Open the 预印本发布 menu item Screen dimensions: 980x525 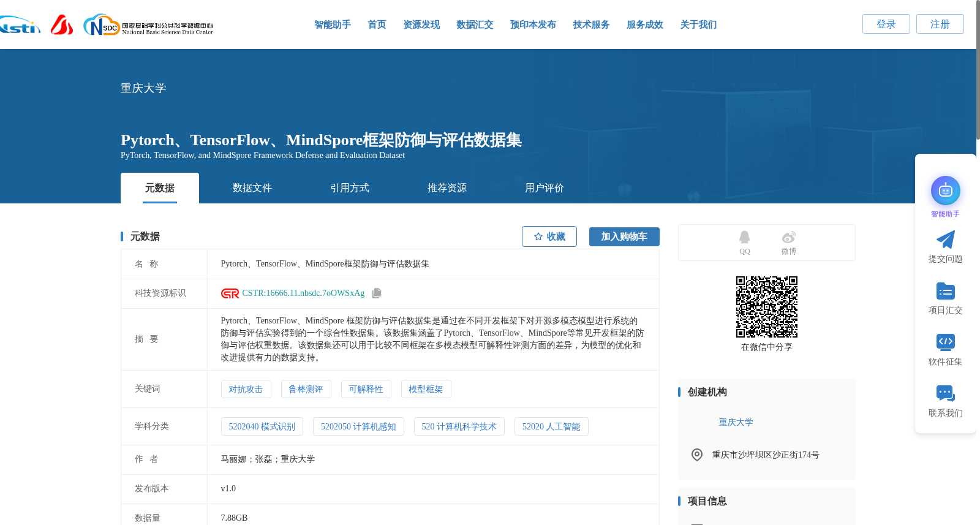click(533, 25)
